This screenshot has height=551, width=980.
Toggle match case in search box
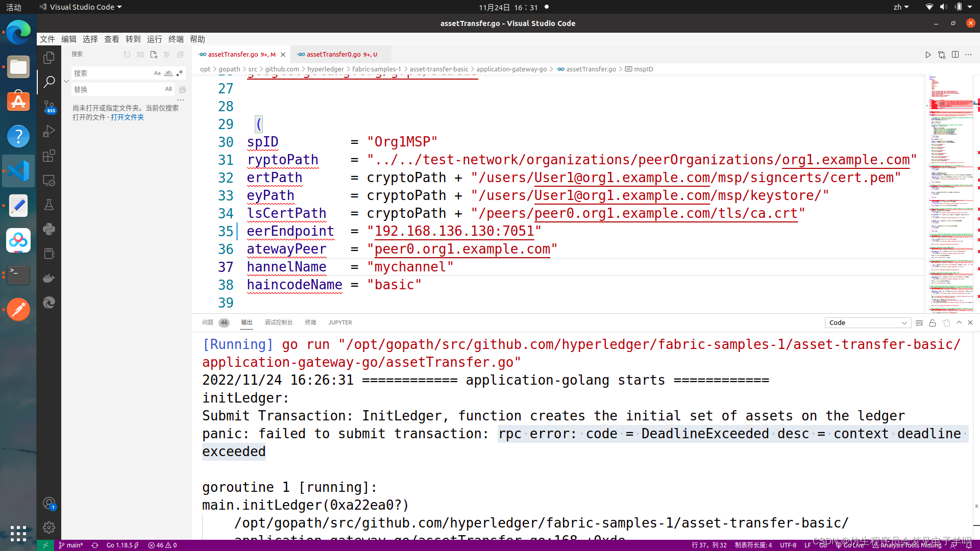(157, 73)
